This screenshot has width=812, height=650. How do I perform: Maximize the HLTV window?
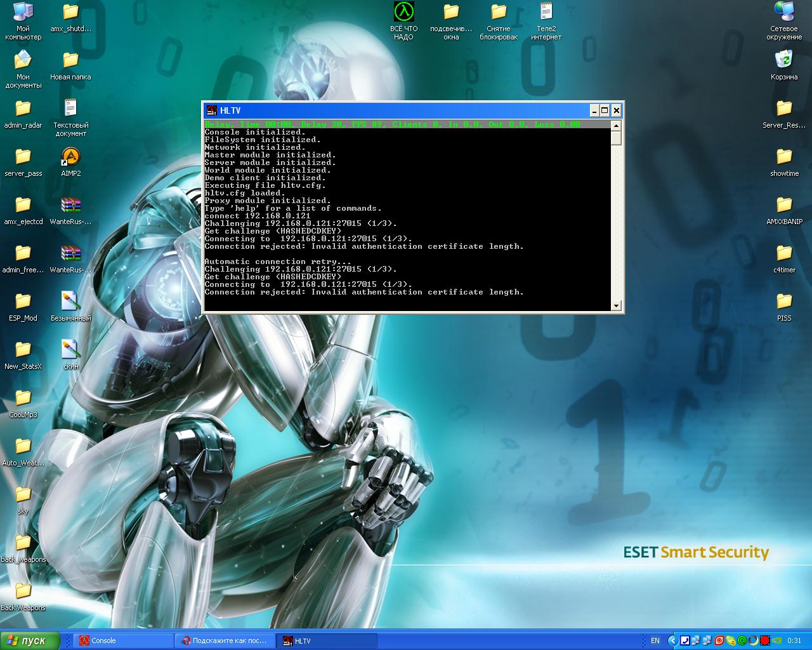[605, 110]
